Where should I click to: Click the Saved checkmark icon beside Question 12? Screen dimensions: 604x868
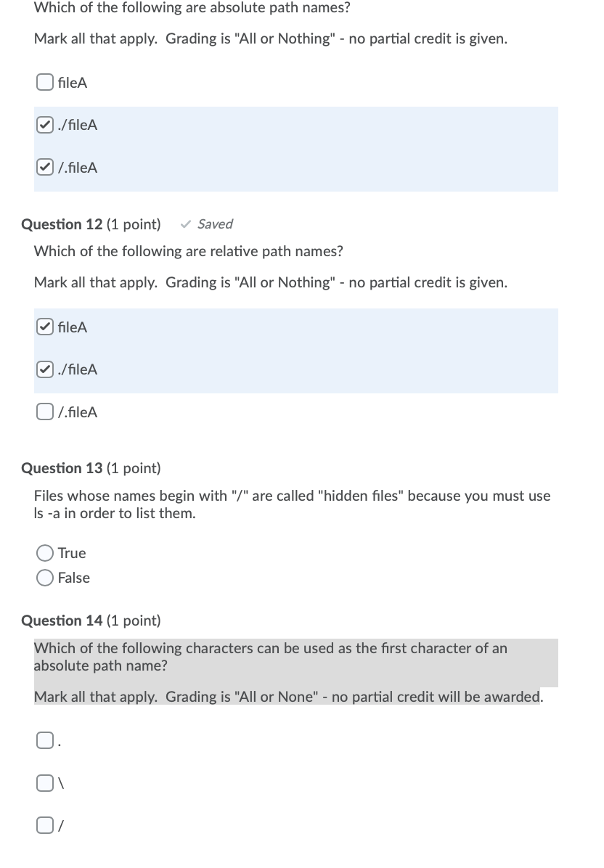point(184,224)
